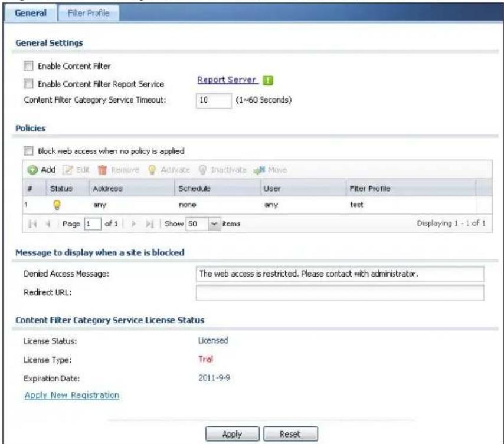Sort by the Address column header
Viewport: 504px width, 444px height.
[x=132, y=188]
